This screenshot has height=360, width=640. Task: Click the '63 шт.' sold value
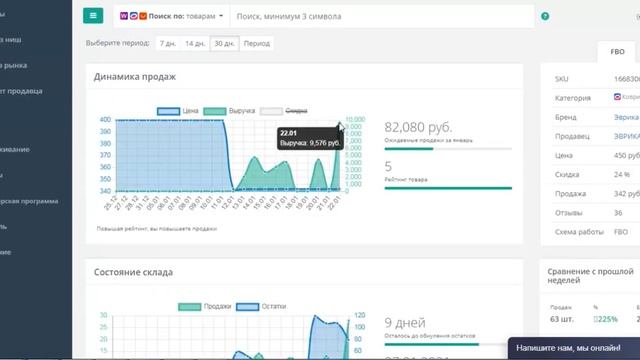coord(562,319)
